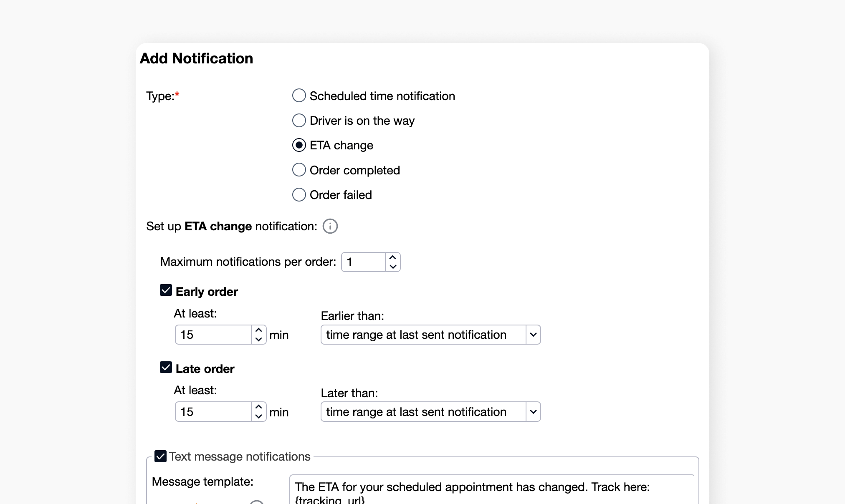845x504 pixels.
Task: Click the Earlier than dropdown chevron
Action: (x=533, y=335)
